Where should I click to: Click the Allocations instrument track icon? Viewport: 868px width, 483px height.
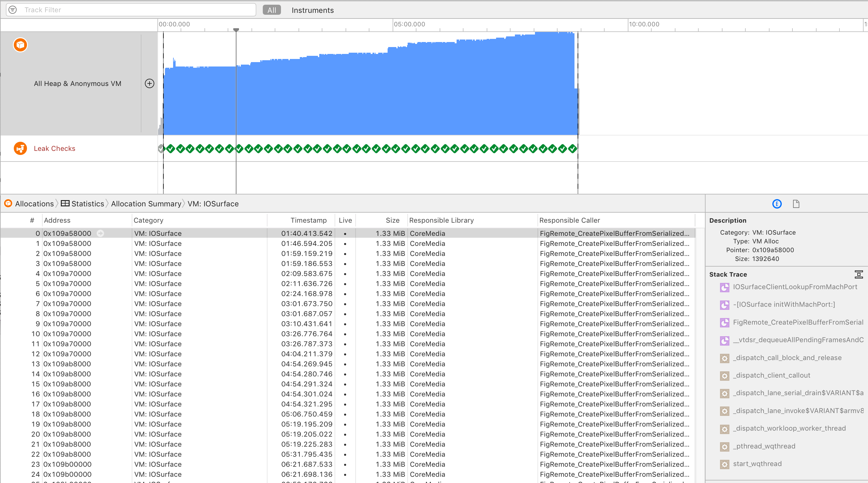20,45
